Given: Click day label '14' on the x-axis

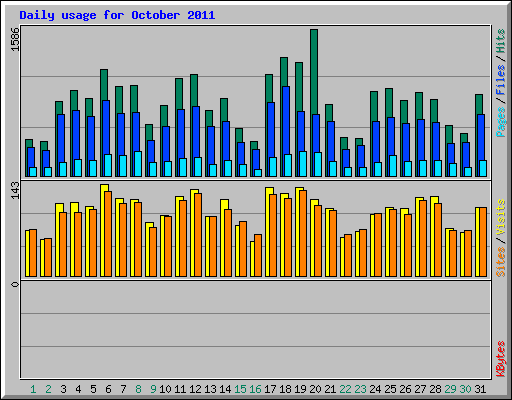Looking at the screenshot, I should pos(225,389).
